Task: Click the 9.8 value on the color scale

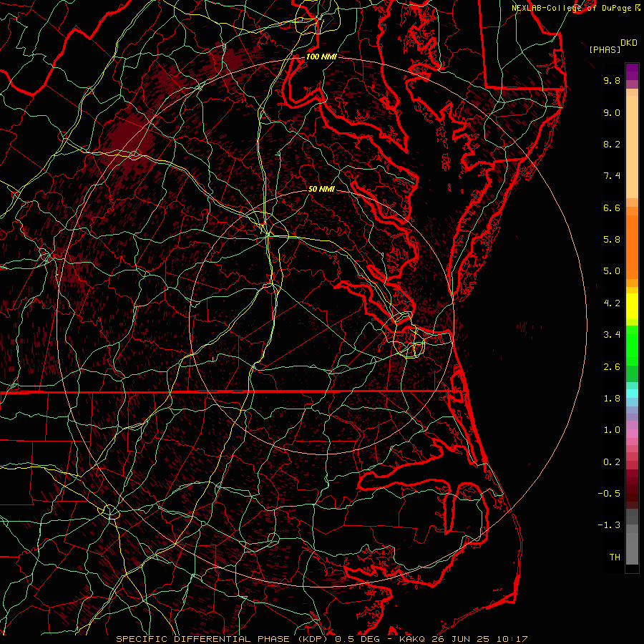Action: click(x=612, y=80)
